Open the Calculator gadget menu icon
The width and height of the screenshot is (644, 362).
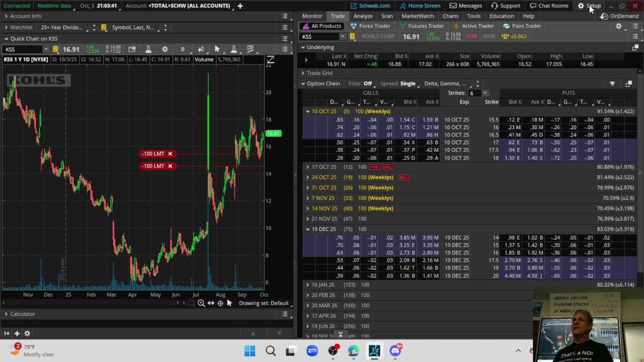pos(285,314)
